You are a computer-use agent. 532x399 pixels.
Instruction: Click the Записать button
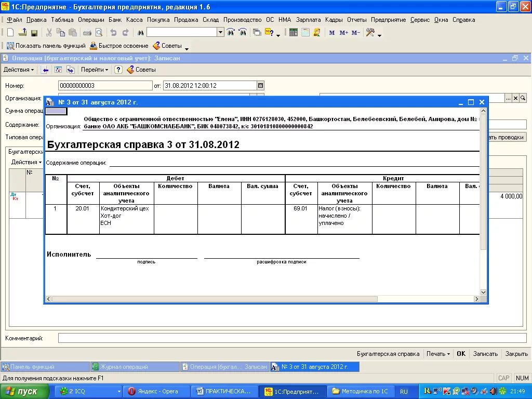[x=485, y=354]
